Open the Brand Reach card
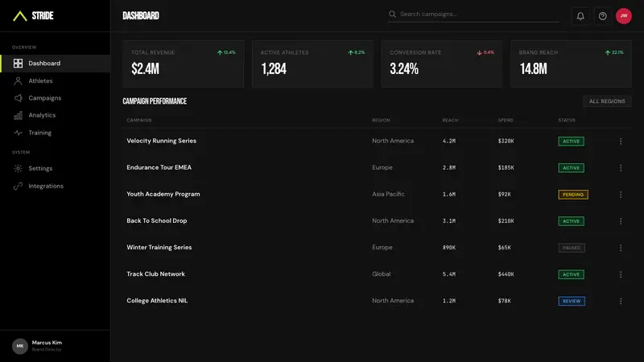The image size is (644, 362). point(571,64)
